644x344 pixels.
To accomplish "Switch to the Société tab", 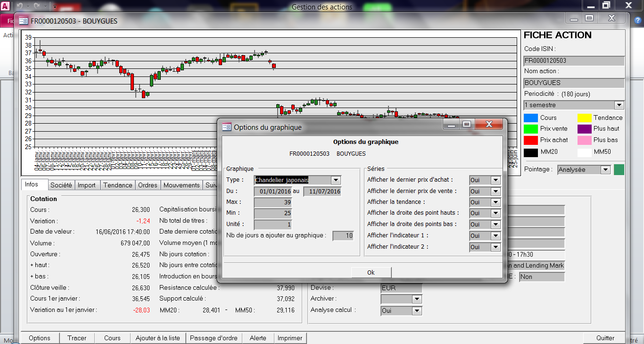I will (61, 185).
